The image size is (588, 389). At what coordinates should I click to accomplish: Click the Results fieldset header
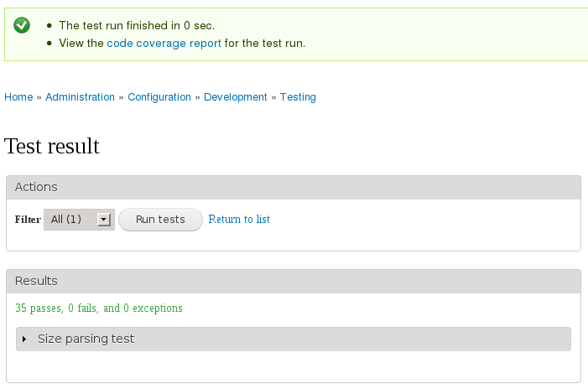coord(294,281)
